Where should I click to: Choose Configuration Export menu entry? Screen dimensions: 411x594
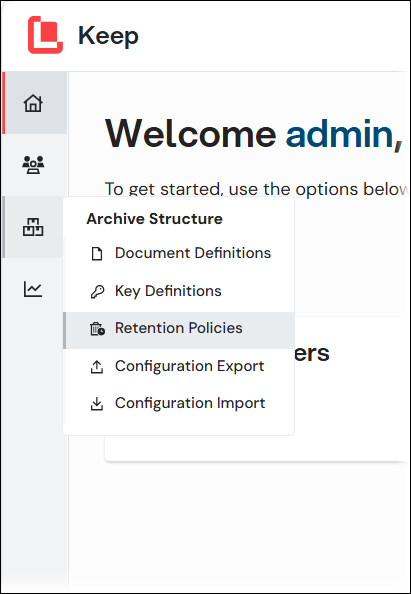[x=179, y=366]
